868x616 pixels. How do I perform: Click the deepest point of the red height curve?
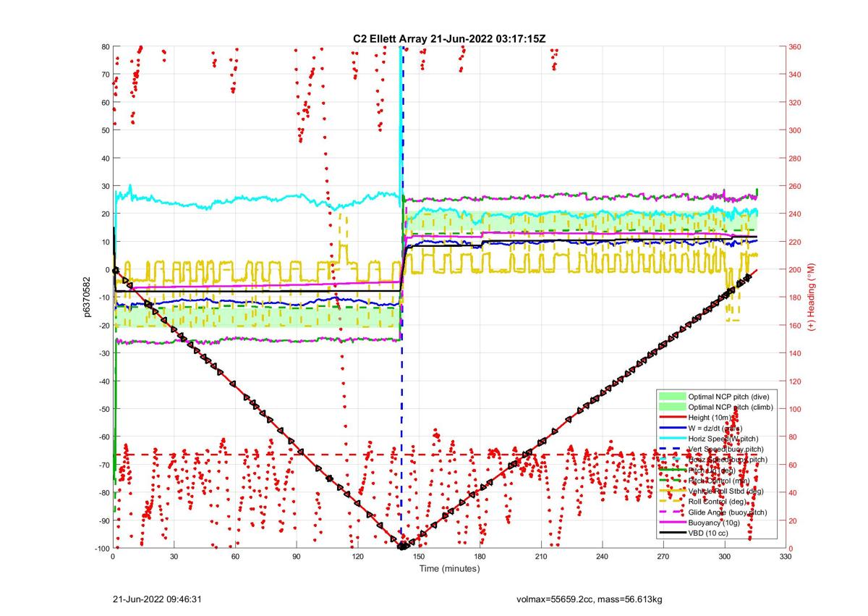[x=402, y=547]
